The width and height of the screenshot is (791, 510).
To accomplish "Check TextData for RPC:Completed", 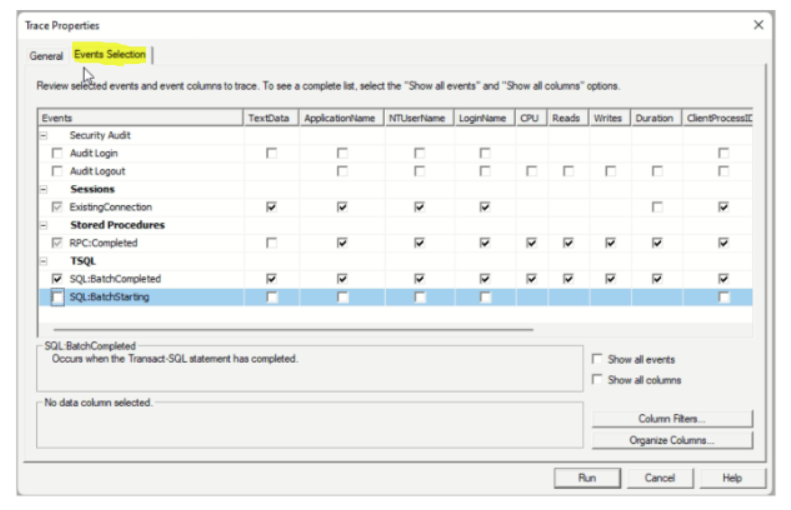I will (x=271, y=243).
